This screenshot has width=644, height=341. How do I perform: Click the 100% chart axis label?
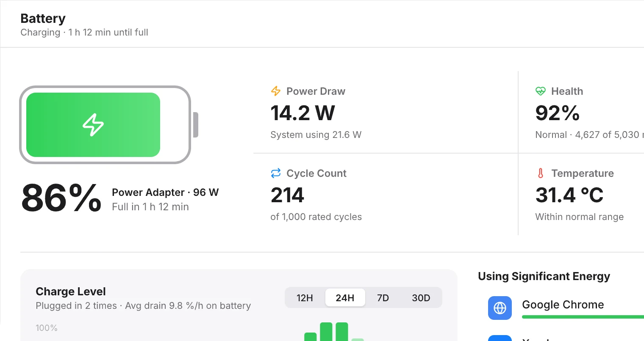coord(46,328)
